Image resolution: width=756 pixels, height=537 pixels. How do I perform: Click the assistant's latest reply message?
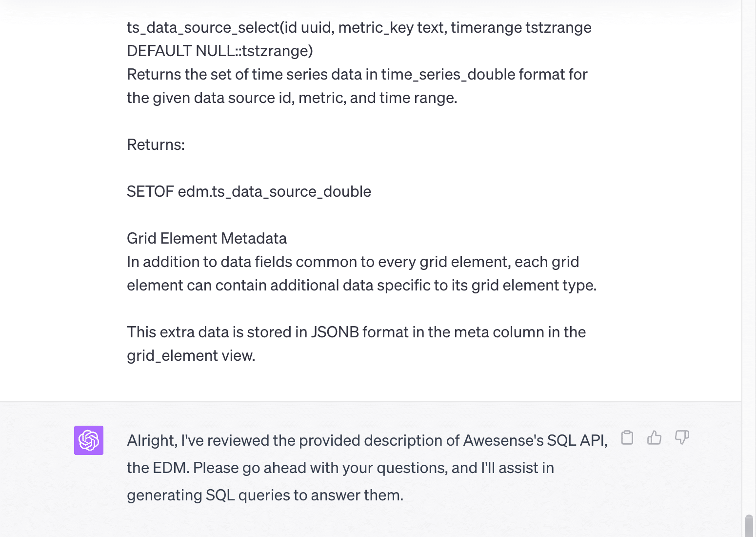pyautogui.click(x=341, y=467)
